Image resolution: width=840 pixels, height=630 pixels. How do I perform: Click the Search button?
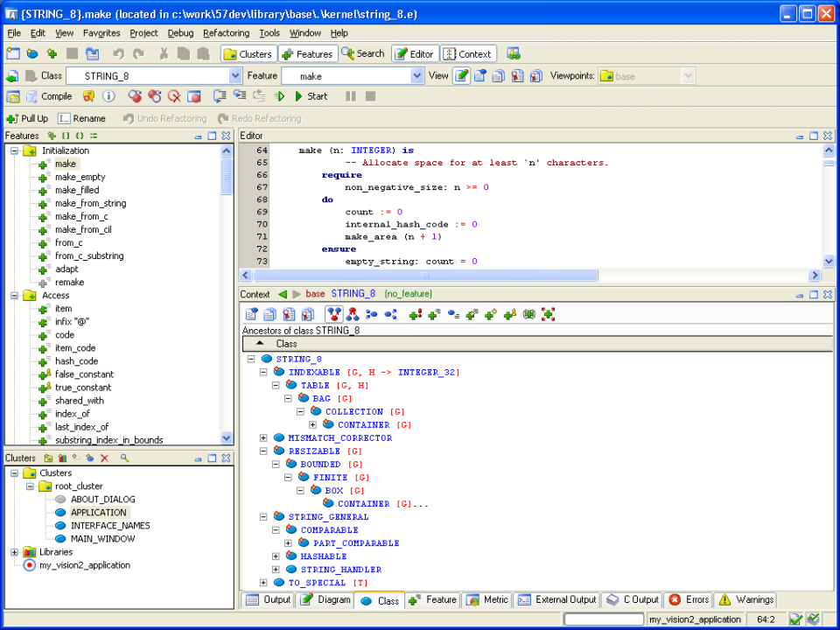pyautogui.click(x=362, y=53)
